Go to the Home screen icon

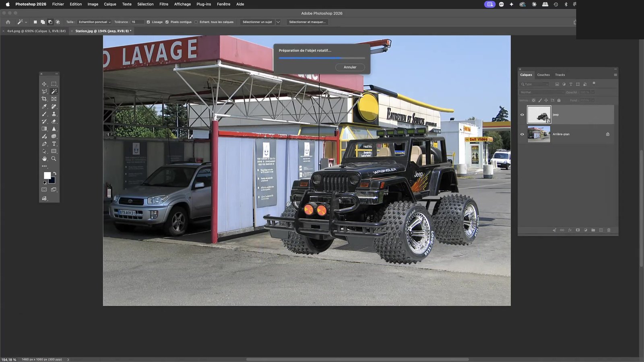(x=8, y=22)
